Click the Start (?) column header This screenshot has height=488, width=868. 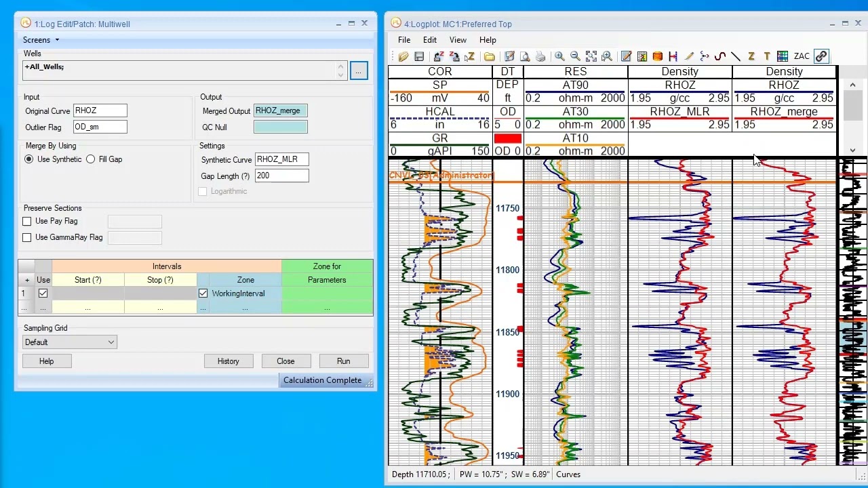[x=88, y=280]
